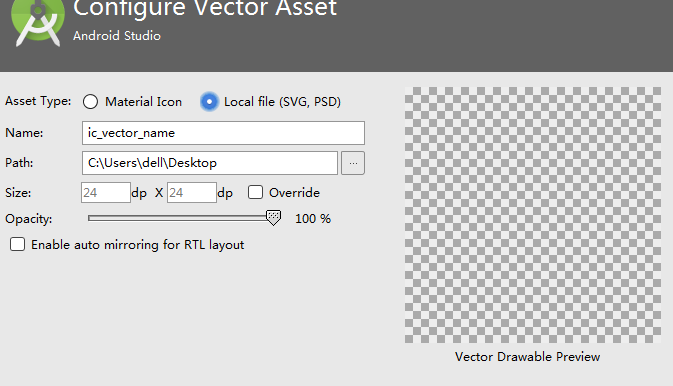
Task: Enable the Override size checkbox
Action: click(x=255, y=192)
